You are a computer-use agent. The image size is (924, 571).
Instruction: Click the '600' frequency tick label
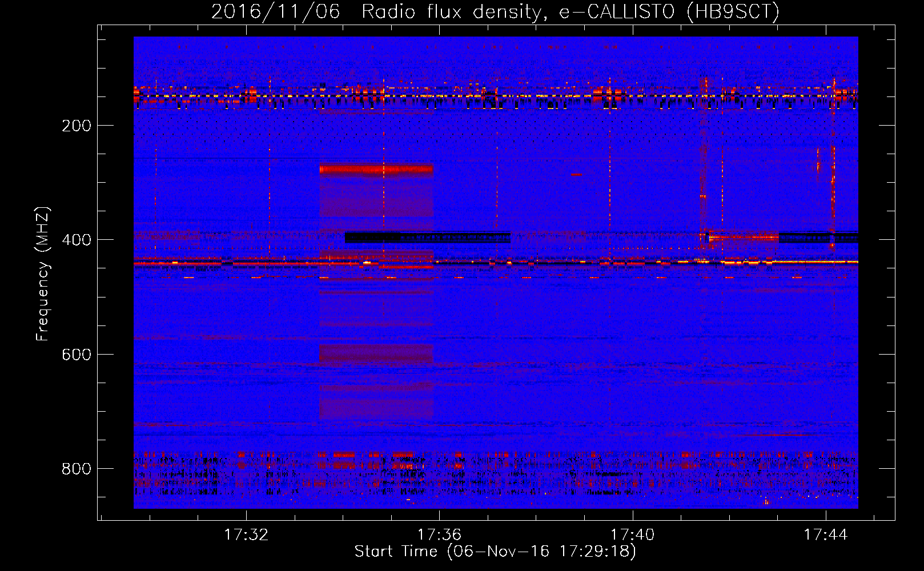tap(77, 355)
